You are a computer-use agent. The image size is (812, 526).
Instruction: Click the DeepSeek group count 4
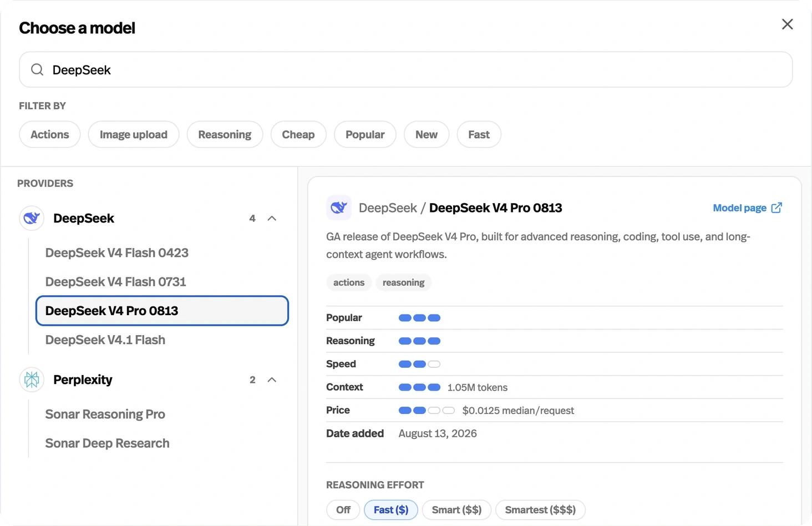click(x=252, y=218)
